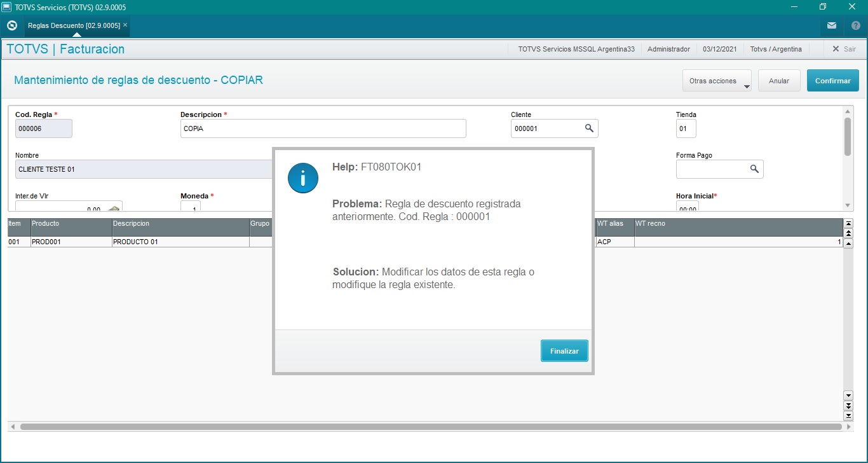The height and width of the screenshot is (463, 868).
Task: Click the WT recno column header
Action: (x=738, y=227)
